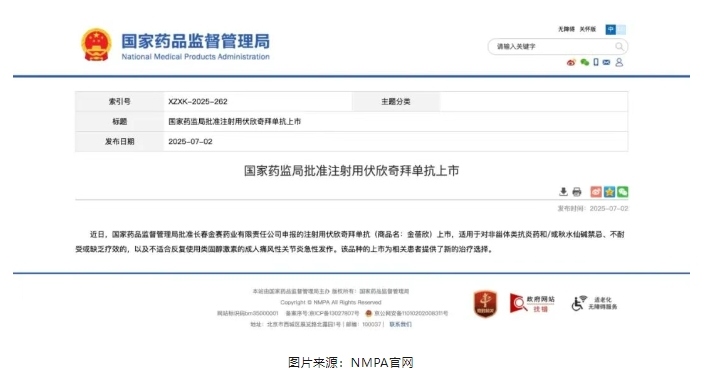Click the 联系我们 contact link

coord(400,324)
